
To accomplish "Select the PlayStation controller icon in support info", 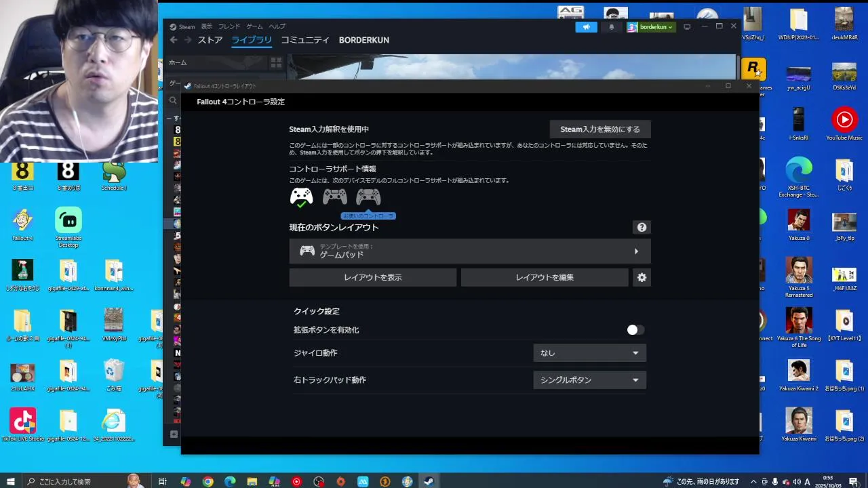I will (x=335, y=197).
